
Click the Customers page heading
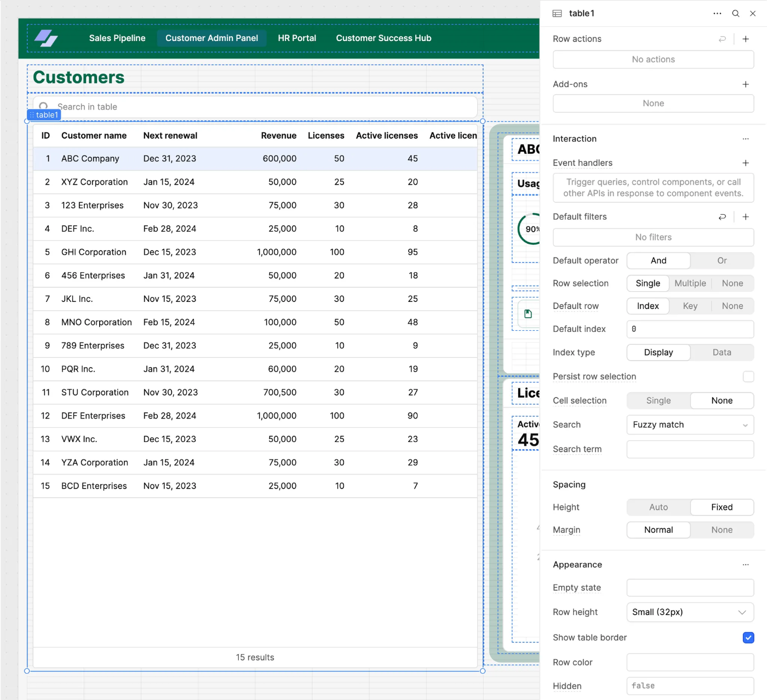(79, 77)
